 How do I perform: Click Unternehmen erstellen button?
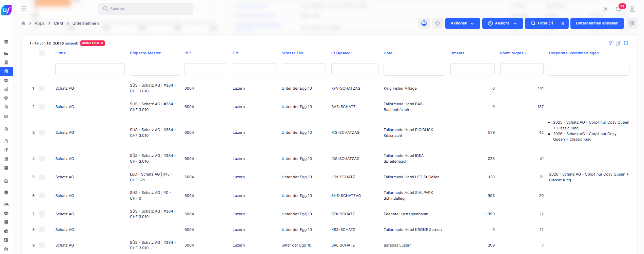coord(597,23)
